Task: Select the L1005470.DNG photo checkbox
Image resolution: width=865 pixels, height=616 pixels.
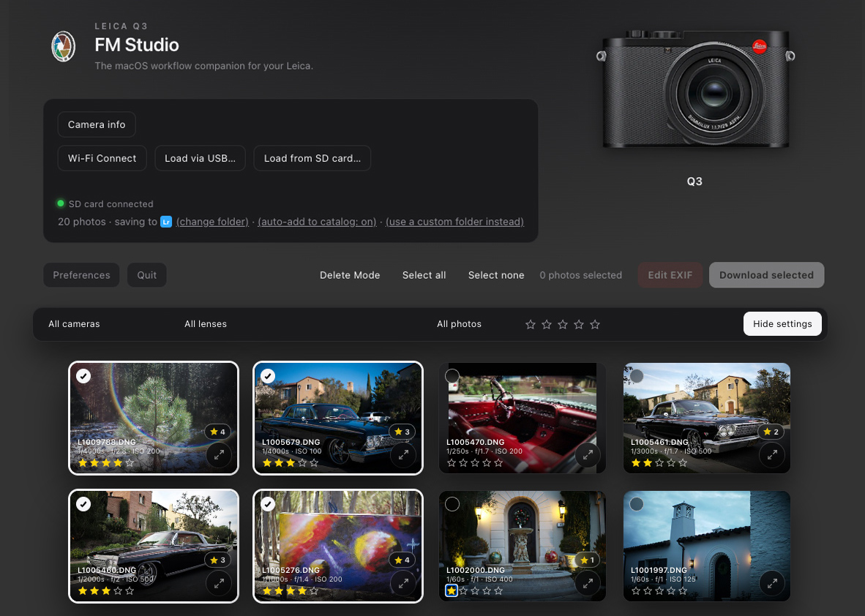Action: coord(452,376)
